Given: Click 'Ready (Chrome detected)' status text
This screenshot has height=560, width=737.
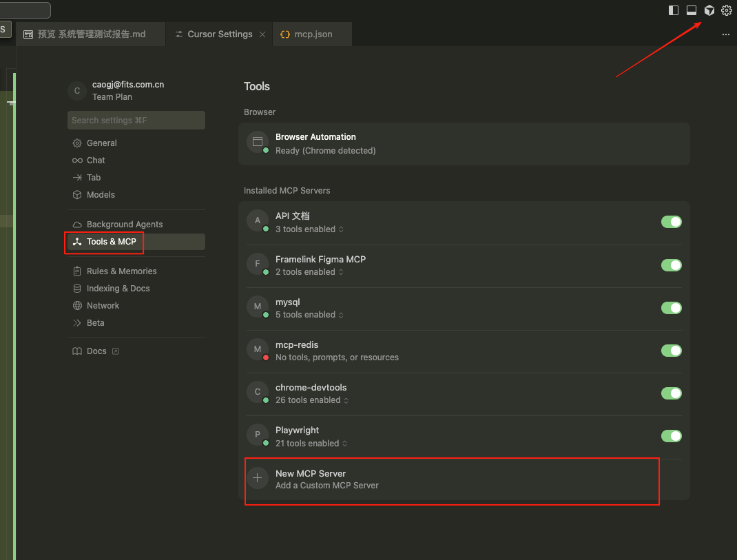Looking at the screenshot, I should 325,151.
